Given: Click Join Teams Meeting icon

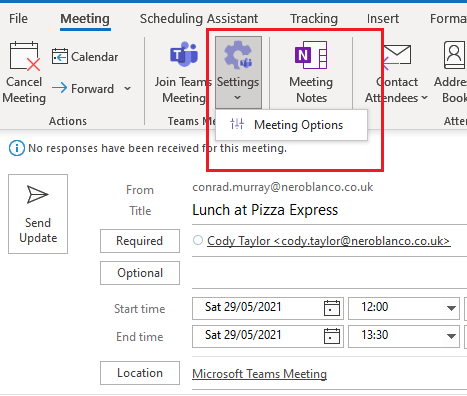Looking at the screenshot, I should (x=184, y=54).
